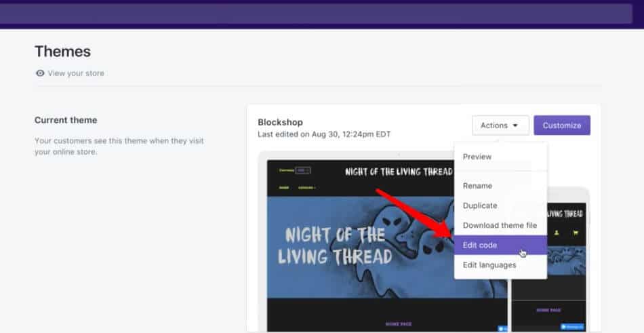
Task: Click the purple Customize button
Action: (x=562, y=125)
